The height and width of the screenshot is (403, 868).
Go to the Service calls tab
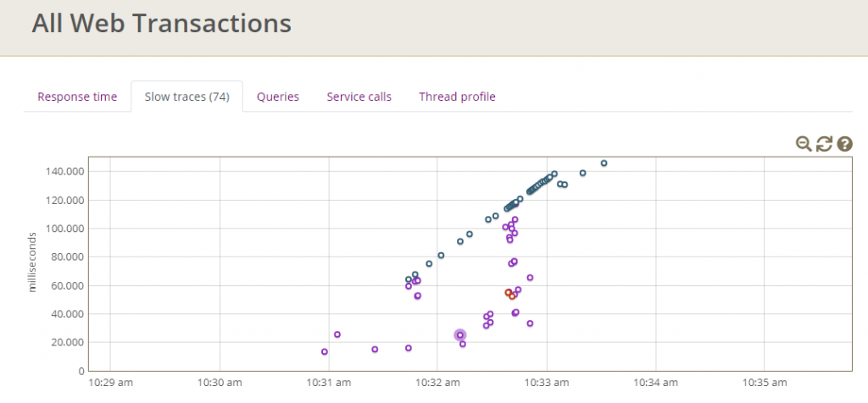pos(359,97)
